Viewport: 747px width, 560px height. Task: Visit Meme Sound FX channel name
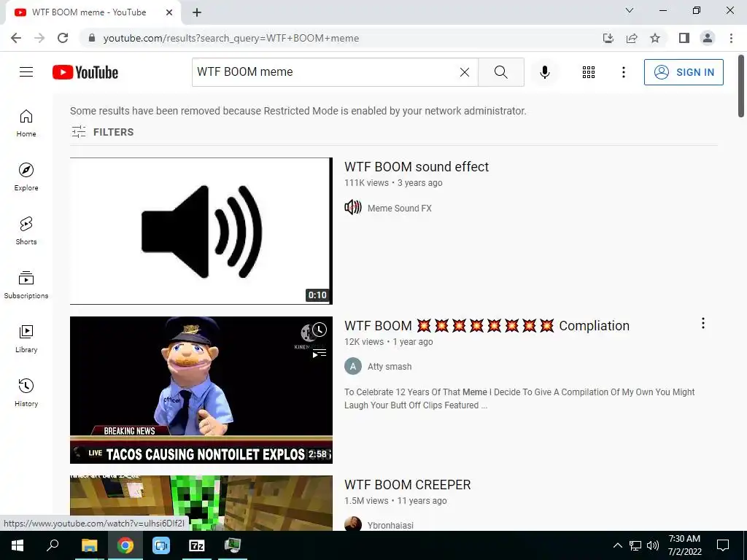(x=399, y=208)
